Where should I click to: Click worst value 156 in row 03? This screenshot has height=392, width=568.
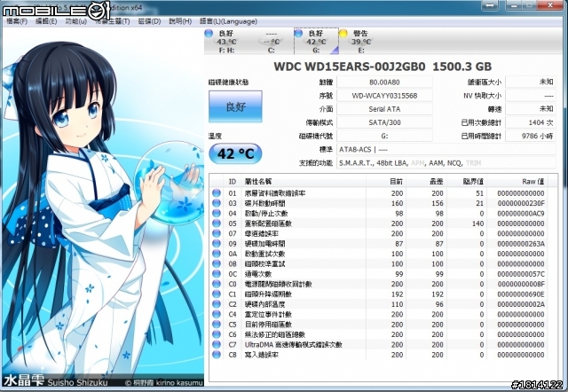coord(438,203)
